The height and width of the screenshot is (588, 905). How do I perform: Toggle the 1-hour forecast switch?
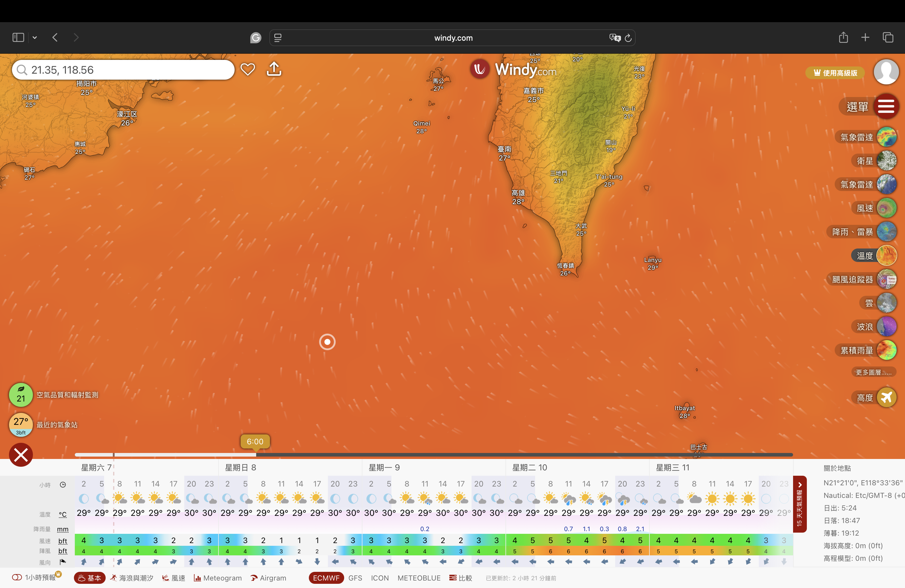tap(17, 577)
